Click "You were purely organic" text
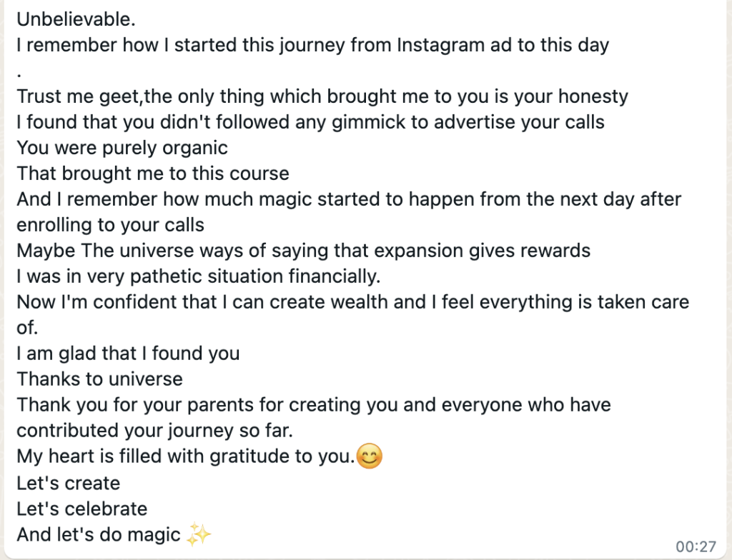 (122, 148)
